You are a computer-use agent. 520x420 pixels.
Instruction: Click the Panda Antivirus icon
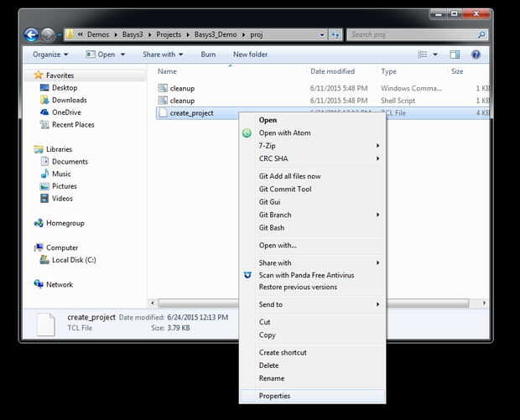click(247, 275)
